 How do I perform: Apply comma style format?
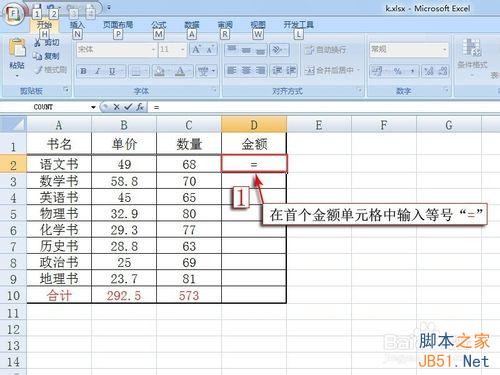413,71
